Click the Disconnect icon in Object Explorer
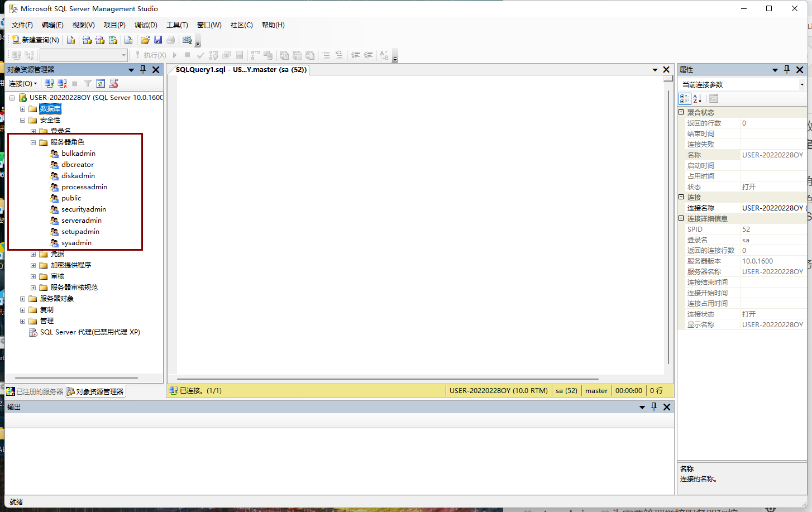The width and height of the screenshot is (812, 512). click(x=62, y=83)
